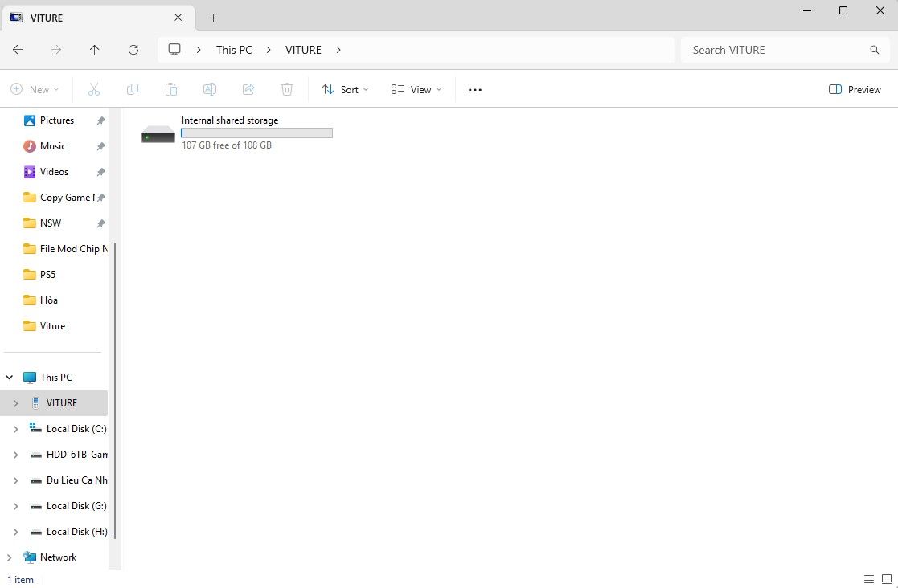
Task: Maximize the File Explorer window
Action: pyautogui.click(x=843, y=10)
